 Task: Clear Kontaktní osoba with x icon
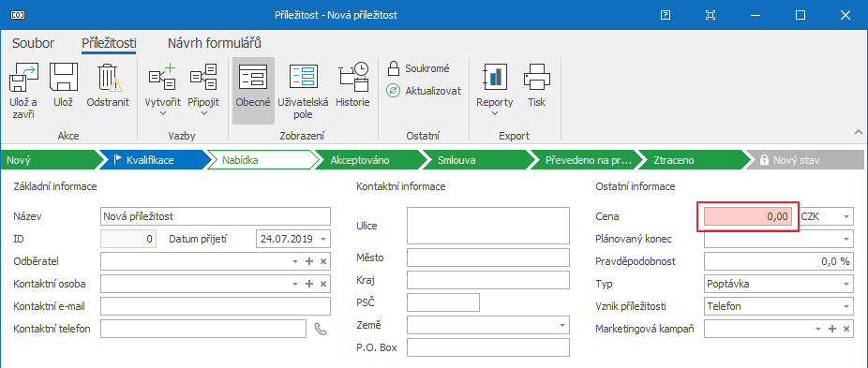pos(323,284)
